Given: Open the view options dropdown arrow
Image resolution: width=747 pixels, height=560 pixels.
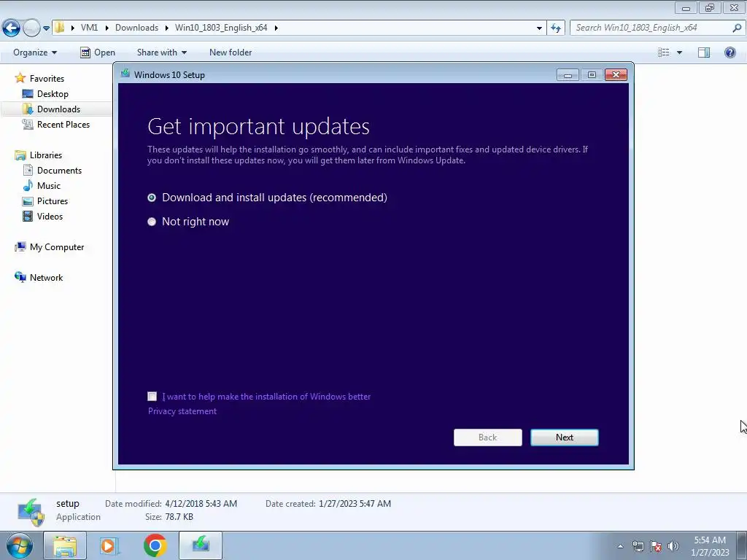Looking at the screenshot, I should click(679, 52).
